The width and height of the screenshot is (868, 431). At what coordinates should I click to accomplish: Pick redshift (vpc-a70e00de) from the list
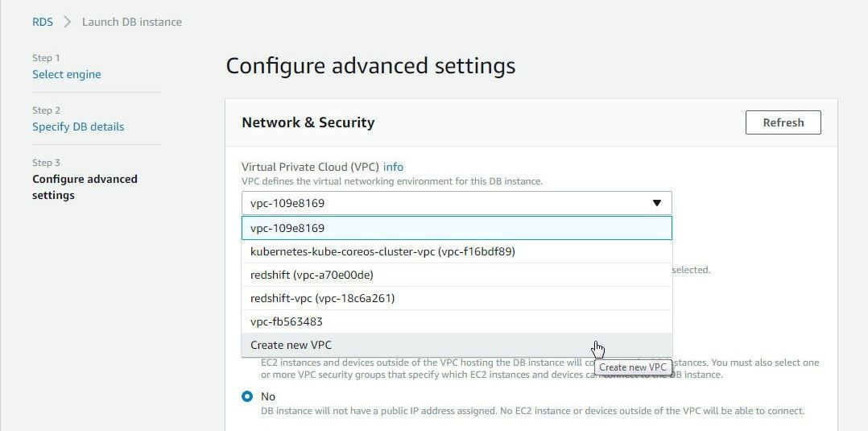coord(457,275)
